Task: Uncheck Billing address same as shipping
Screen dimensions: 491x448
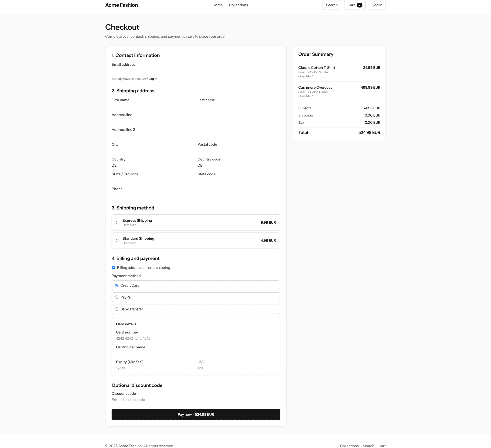Action: [x=113, y=267]
